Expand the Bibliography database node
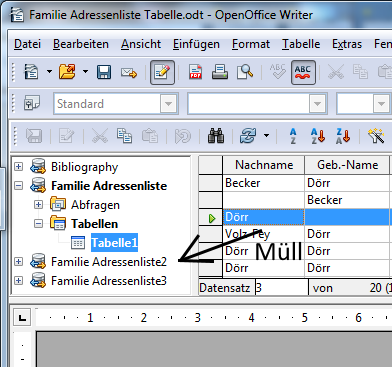 click(19, 166)
